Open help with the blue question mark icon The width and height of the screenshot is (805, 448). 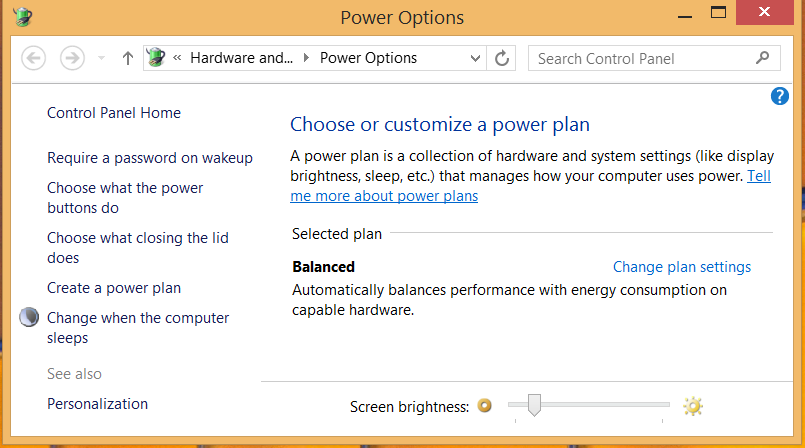pos(779,96)
